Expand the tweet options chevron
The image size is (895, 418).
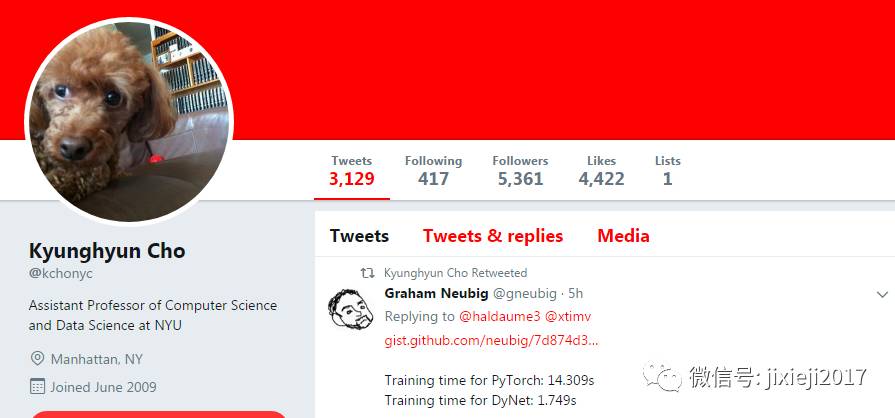[882, 295]
